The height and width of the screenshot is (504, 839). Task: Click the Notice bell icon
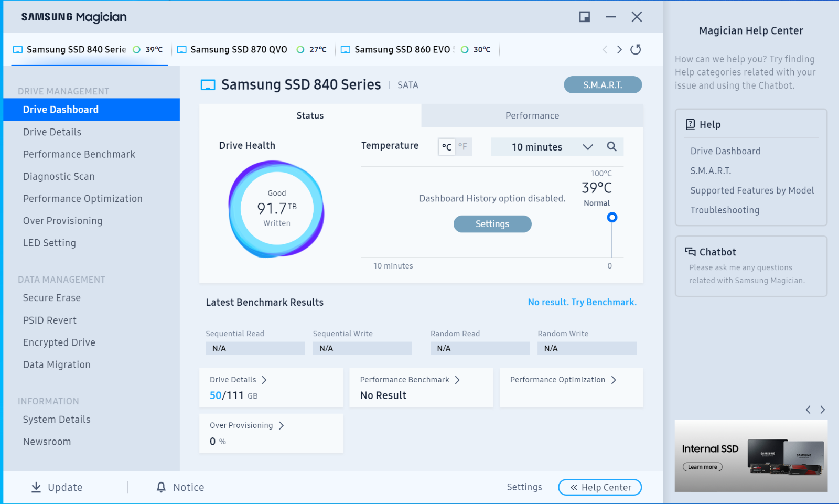coord(161,487)
